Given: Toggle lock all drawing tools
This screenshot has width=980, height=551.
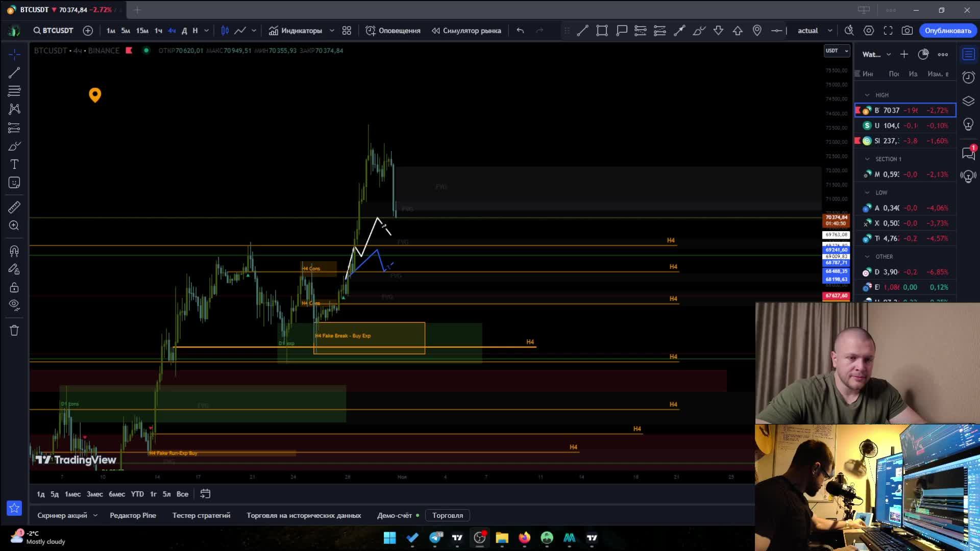Looking at the screenshot, I should click(14, 287).
